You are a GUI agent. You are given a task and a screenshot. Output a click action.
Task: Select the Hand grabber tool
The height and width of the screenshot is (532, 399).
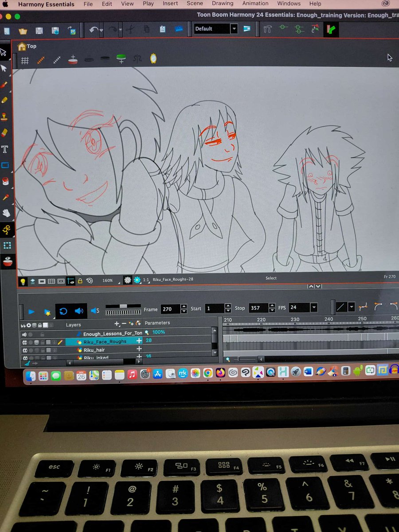tap(6, 213)
